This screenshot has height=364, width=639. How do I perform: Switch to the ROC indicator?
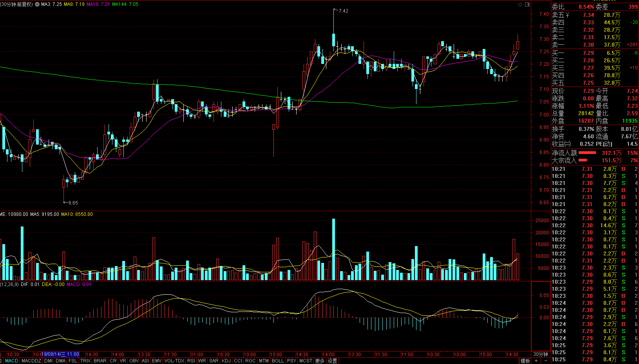250,360
